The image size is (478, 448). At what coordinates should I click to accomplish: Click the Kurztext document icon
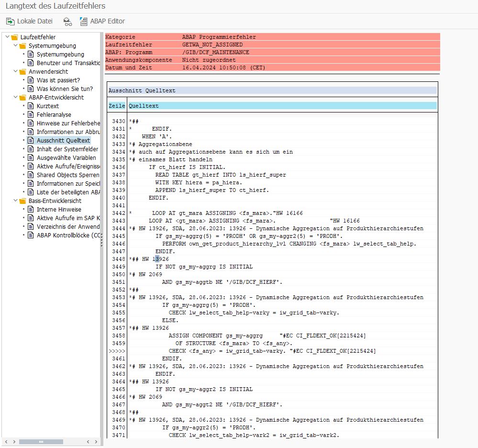click(31, 106)
